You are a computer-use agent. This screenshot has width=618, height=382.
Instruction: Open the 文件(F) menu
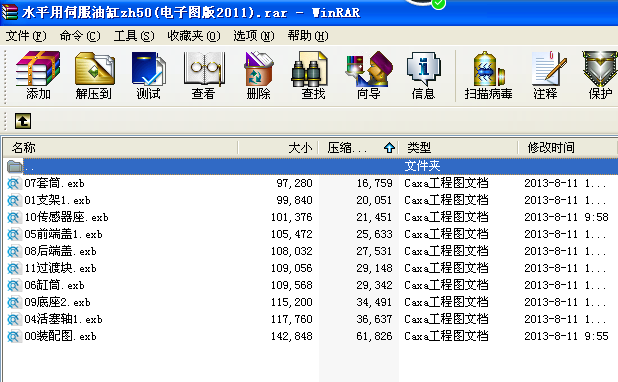coord(26,36)
